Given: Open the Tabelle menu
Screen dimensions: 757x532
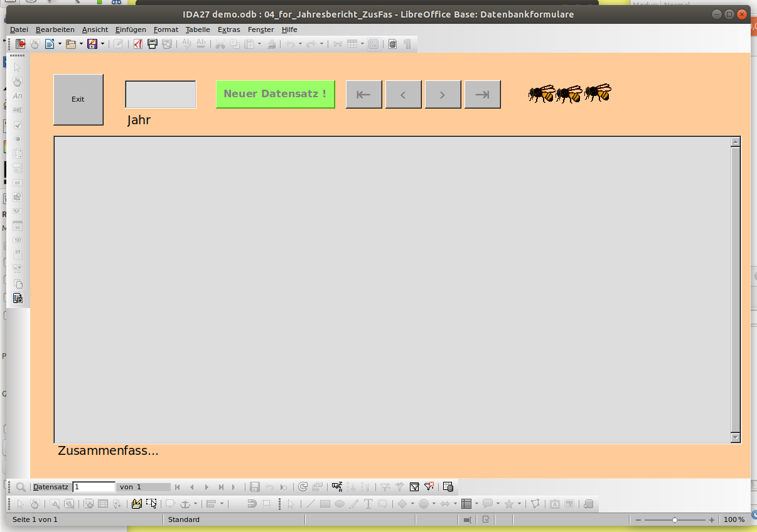Looking at the screenshot, I should (x=198, y=29).
